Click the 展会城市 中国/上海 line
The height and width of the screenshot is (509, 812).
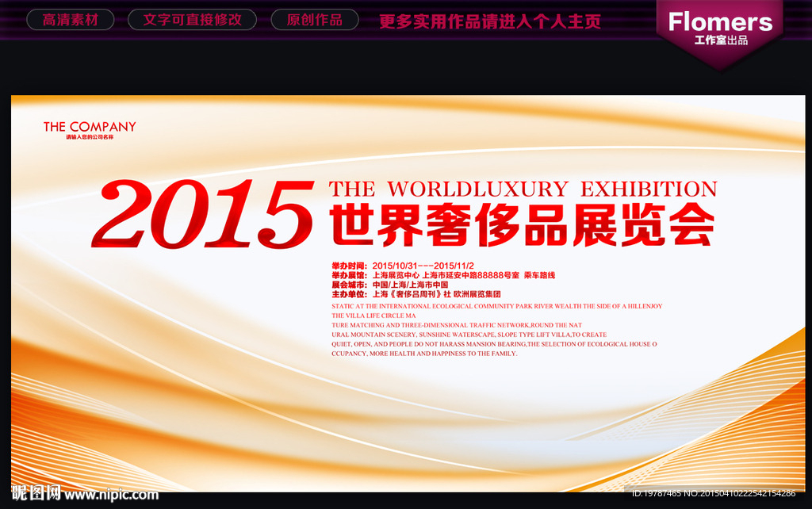390,285
